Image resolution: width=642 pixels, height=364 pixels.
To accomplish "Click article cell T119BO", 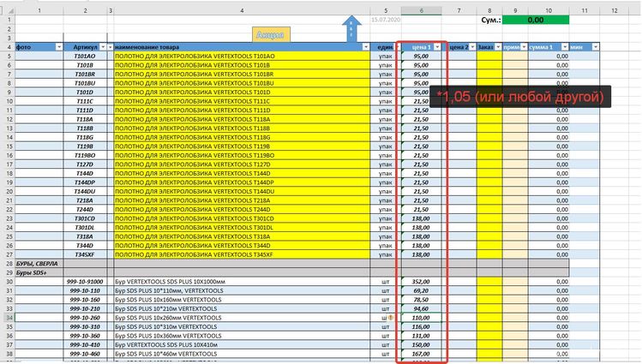I will (85, 155).
